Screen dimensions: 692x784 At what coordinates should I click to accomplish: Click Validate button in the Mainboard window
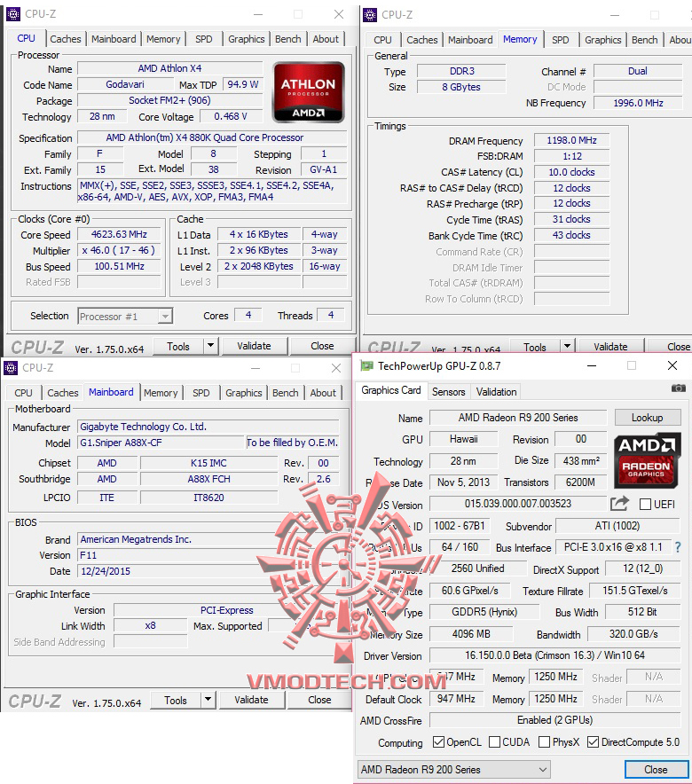click(x=251, y=700)
